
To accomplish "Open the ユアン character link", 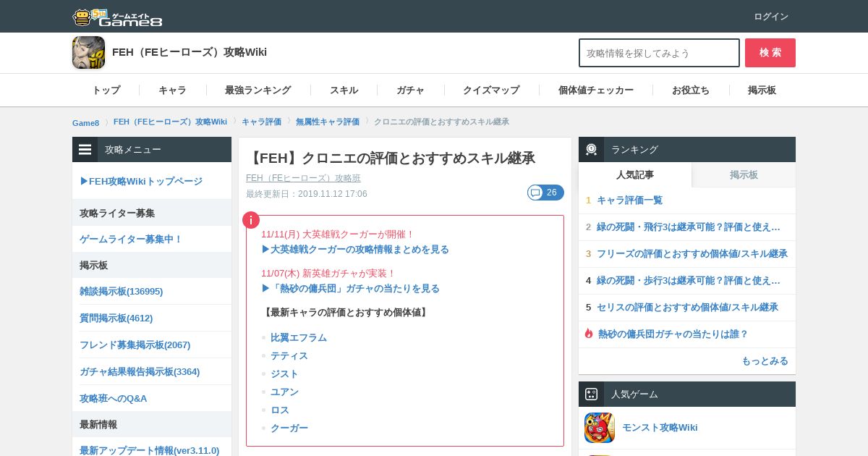I will [x=284, y=392].
